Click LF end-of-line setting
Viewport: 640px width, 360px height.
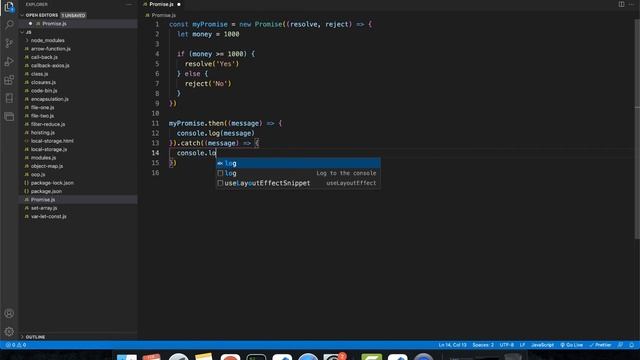[522, 345]
